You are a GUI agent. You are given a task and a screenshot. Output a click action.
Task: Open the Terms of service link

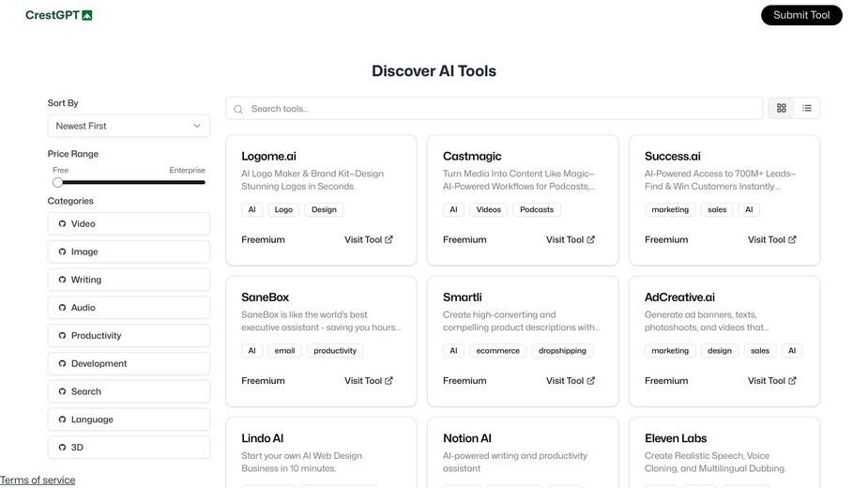click(x=38, y=480)
